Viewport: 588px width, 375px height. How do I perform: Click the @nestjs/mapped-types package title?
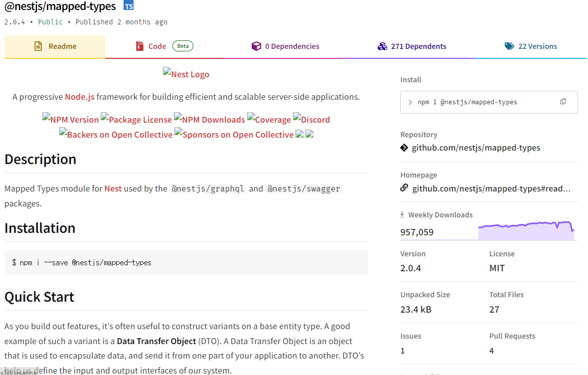[60, 6]
